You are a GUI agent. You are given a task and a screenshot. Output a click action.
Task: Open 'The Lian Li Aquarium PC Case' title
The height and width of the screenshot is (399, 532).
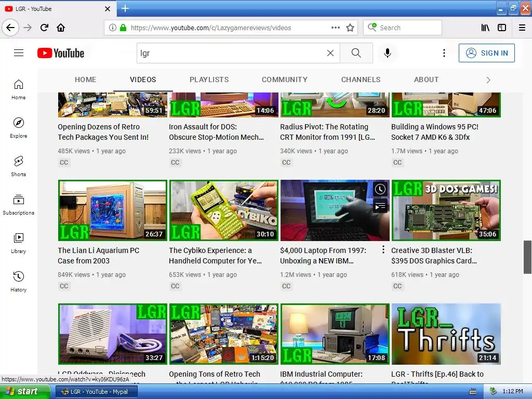pyautogui.click(x=98, y=256)
